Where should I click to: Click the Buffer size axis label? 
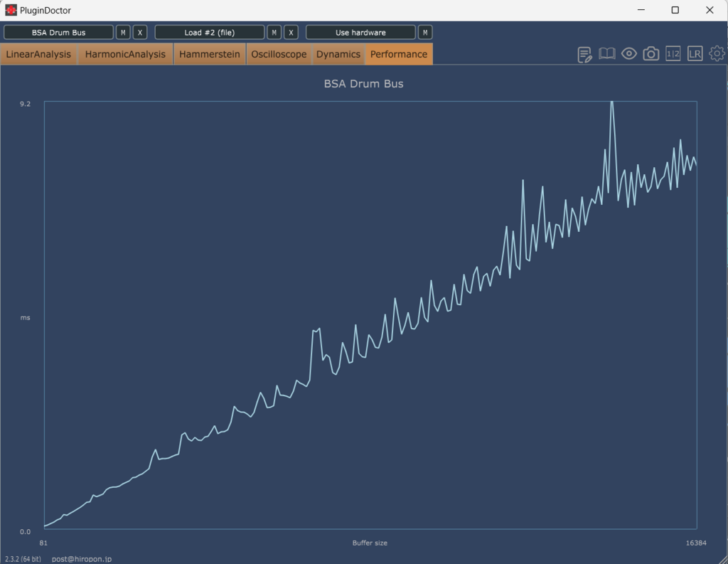(370, 543)
